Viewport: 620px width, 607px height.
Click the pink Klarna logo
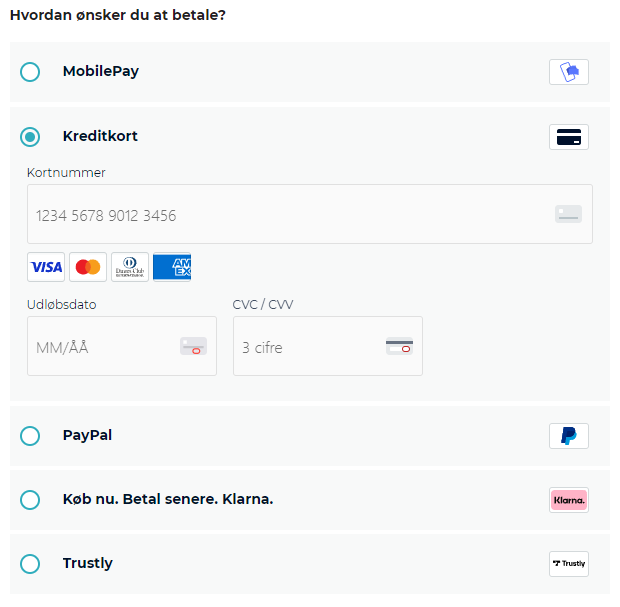[x=568, y=500]
